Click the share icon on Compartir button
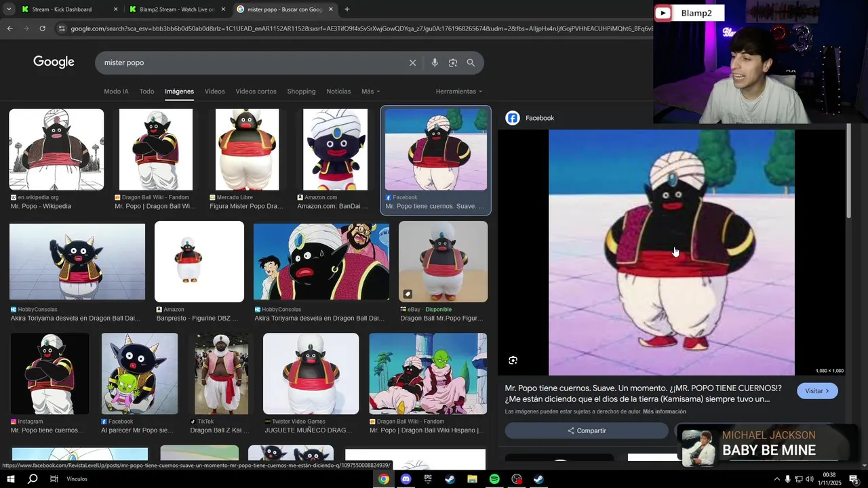 tap(571, 430)
